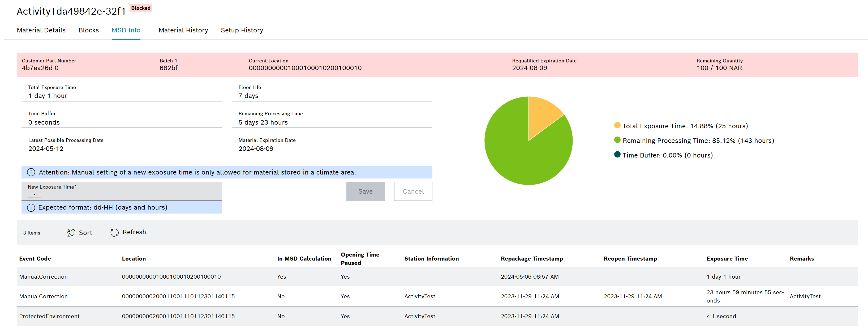868x332 pixels.
Task: Click the '< 1 second' exposure time cell
Action: 721,316
